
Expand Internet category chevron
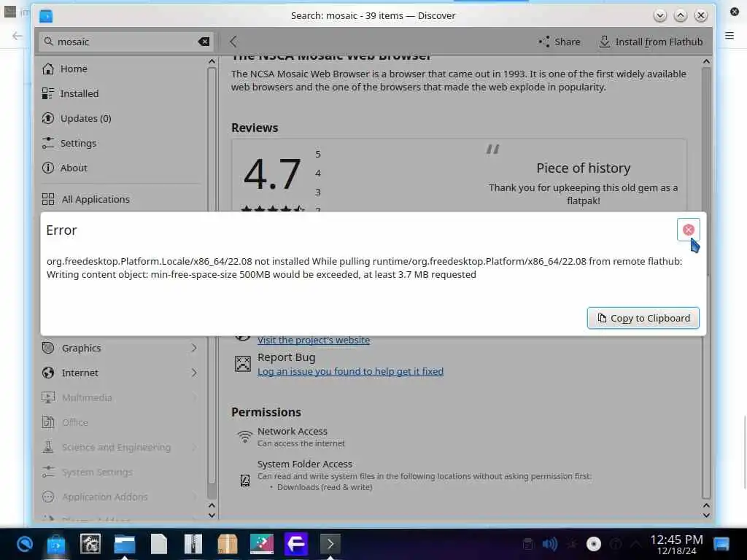coord(194,373)
